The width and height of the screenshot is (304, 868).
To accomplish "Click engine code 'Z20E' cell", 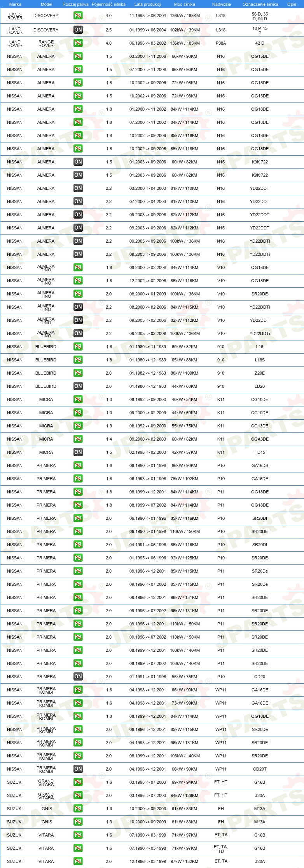I will 260,373.
